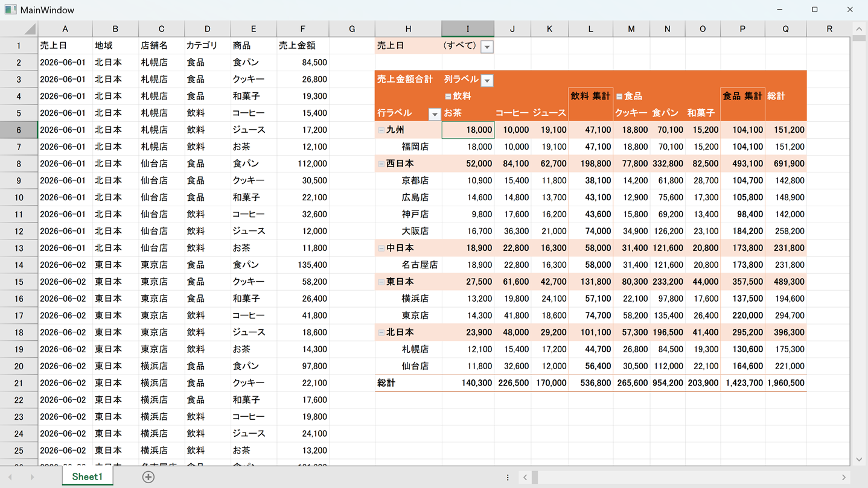868x488 pixels.
Task: Select 東京店 total value 294,700
Action: tap(785, 315)
